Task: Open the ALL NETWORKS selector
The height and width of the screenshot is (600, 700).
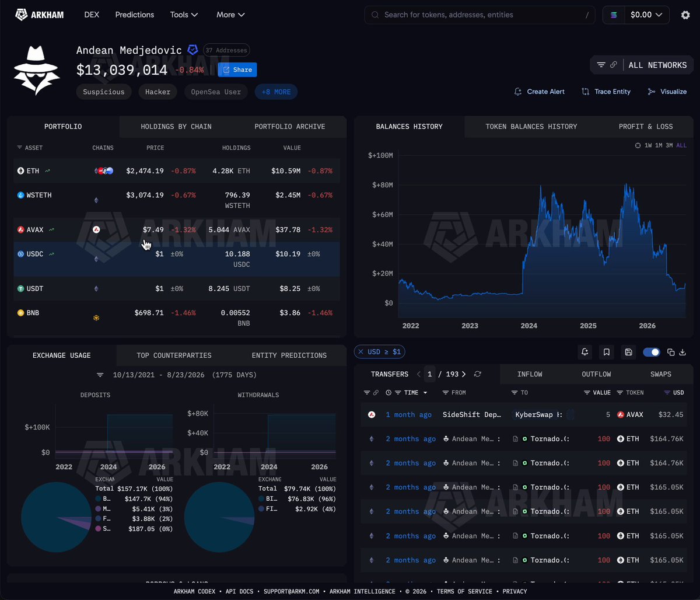Action: (x=657, y=65)
